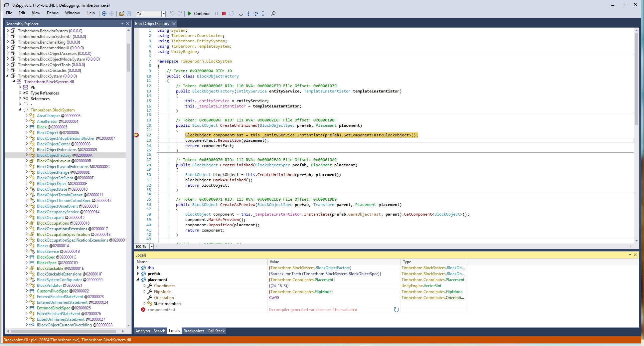
Task: Click the Restart debugging icon
Action: pyautogui.click(x=231, y=14)
